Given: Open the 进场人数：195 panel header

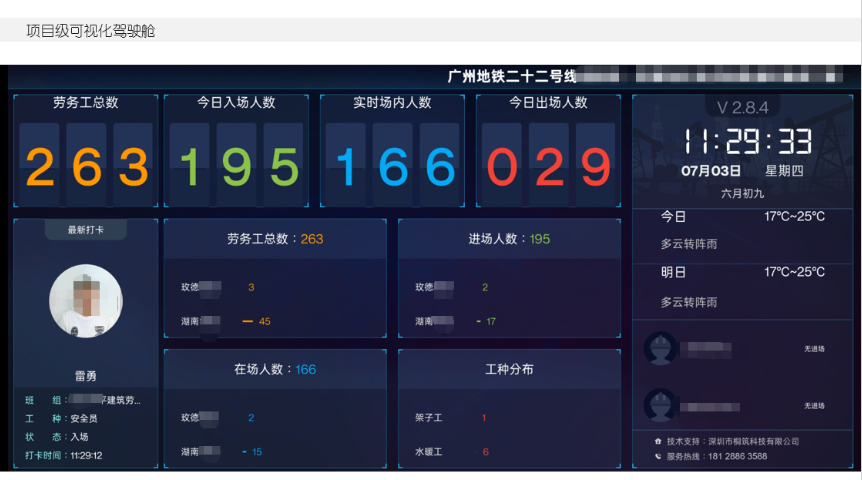Looking at the screenshot, I should [509, 239].
